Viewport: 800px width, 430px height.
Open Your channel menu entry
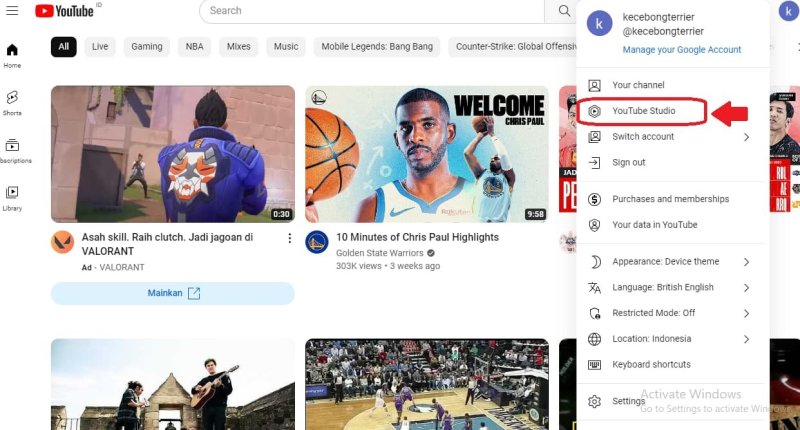673,85
